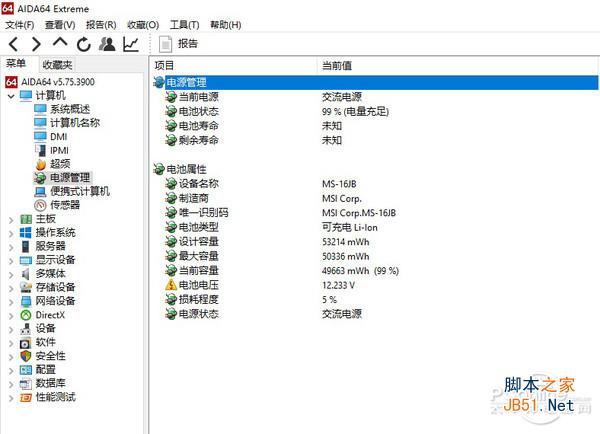600x434 pixels.
Task: Select 系统概述 in the tree
Action: pos(70,109)
